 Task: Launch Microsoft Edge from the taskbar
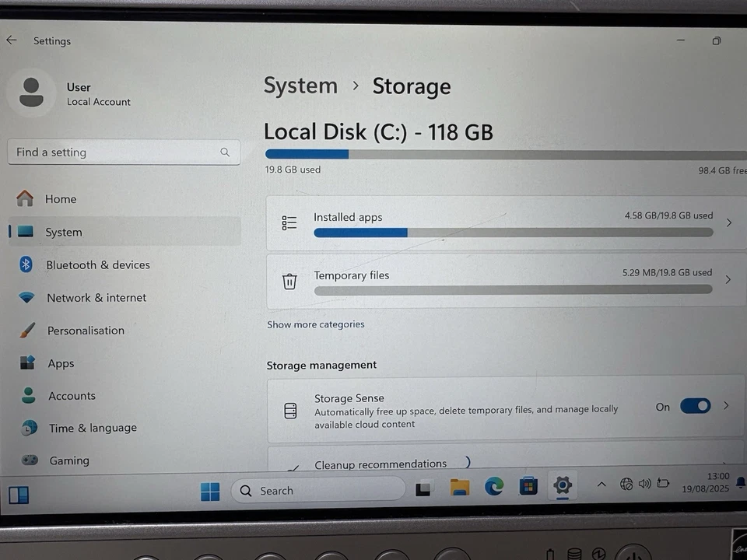[494, 486]
